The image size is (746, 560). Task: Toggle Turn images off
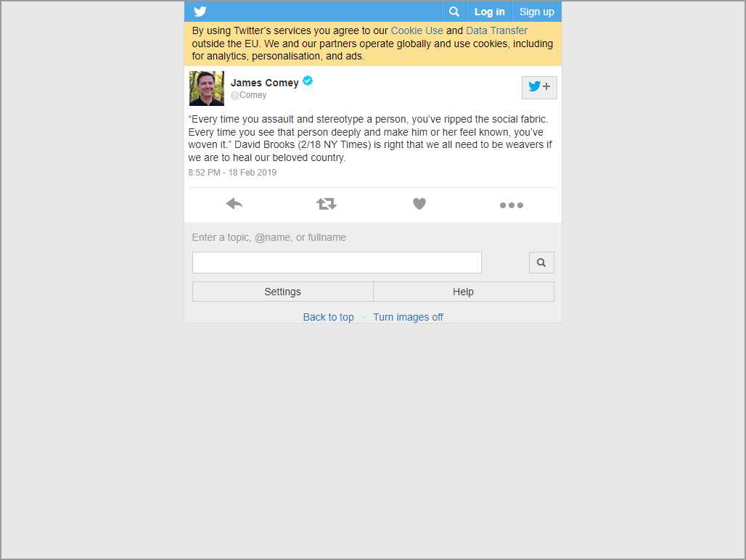408,317
